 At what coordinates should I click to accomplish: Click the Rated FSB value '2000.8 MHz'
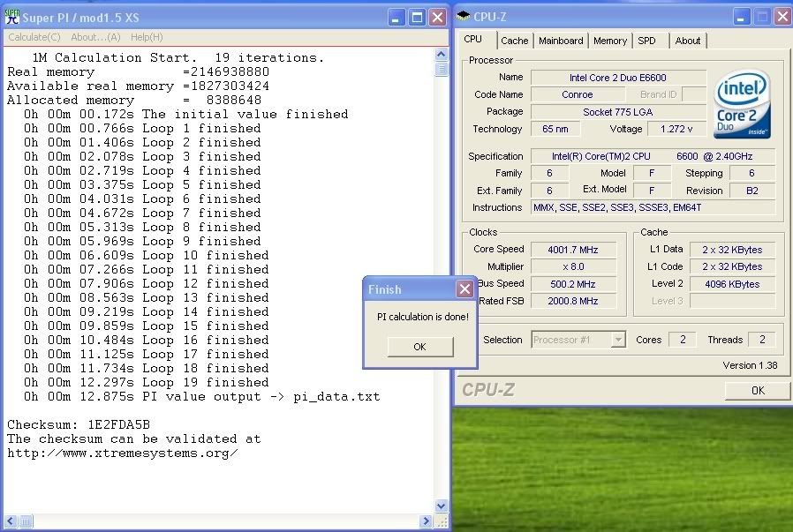(573, 301)
